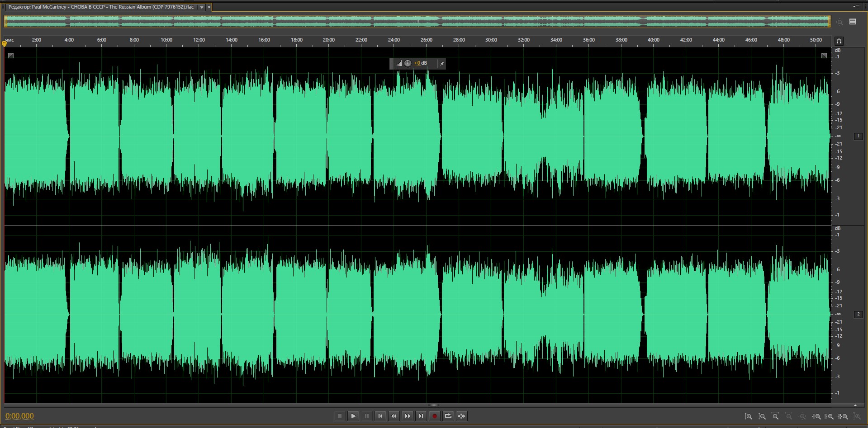Toggle loop playback in the transport bar
Viewport: 868px width, 428px height.
pyautogui.click(x=448, y=416)
